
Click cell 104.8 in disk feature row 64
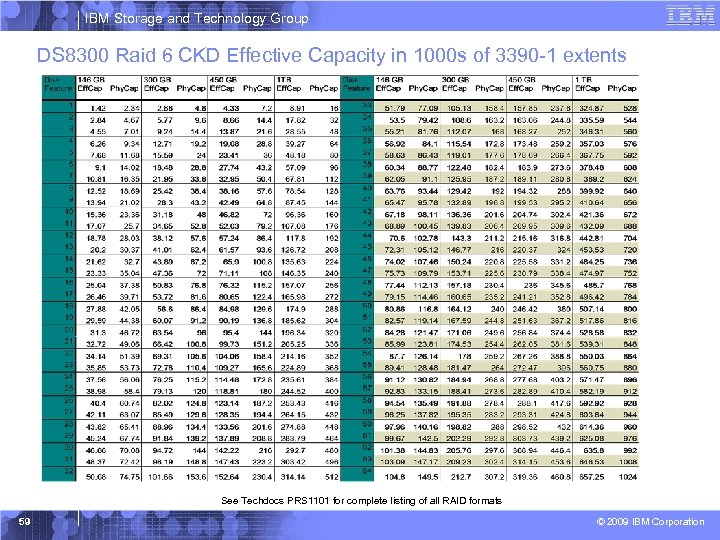coord(395,477)
